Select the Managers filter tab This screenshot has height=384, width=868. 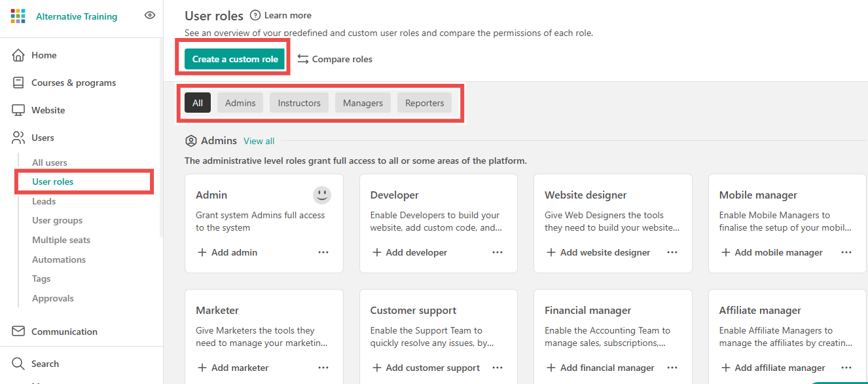[363, 103]
